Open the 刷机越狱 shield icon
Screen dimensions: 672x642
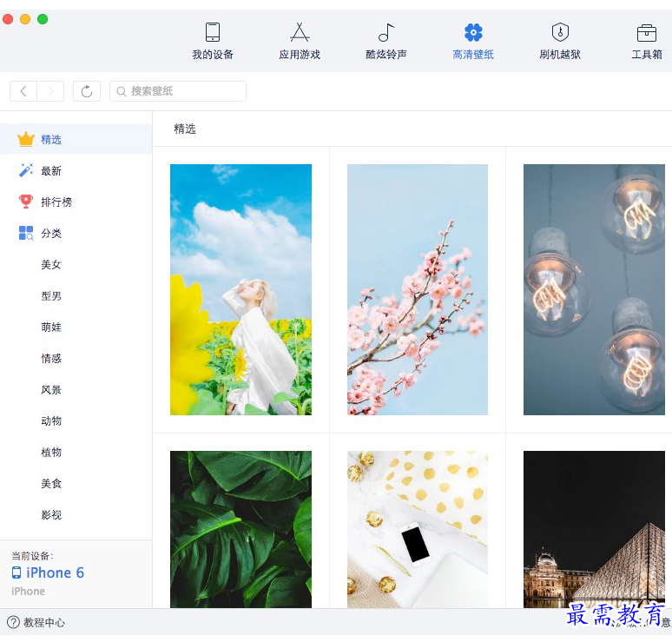560,32
